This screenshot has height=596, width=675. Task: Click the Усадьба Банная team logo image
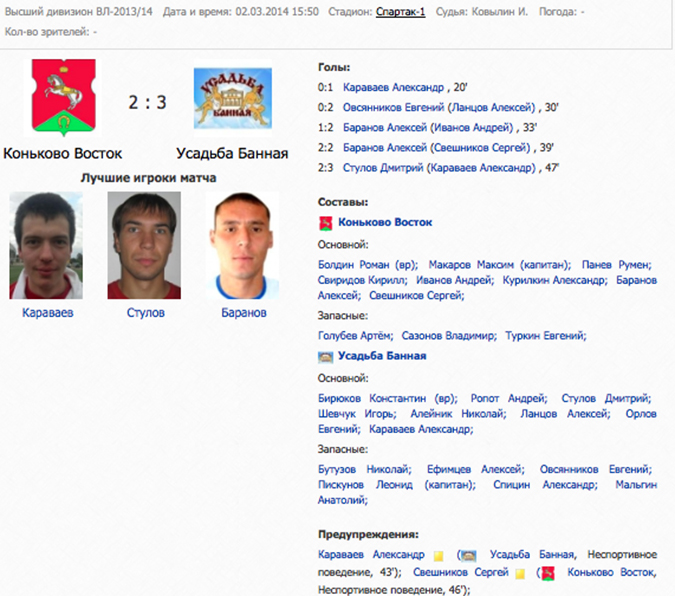232,98
